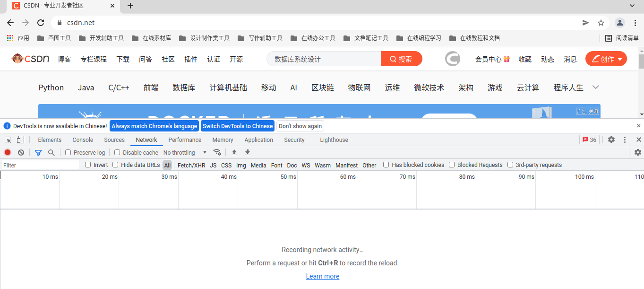Click the Don't show again button

[x=300, y=126]
